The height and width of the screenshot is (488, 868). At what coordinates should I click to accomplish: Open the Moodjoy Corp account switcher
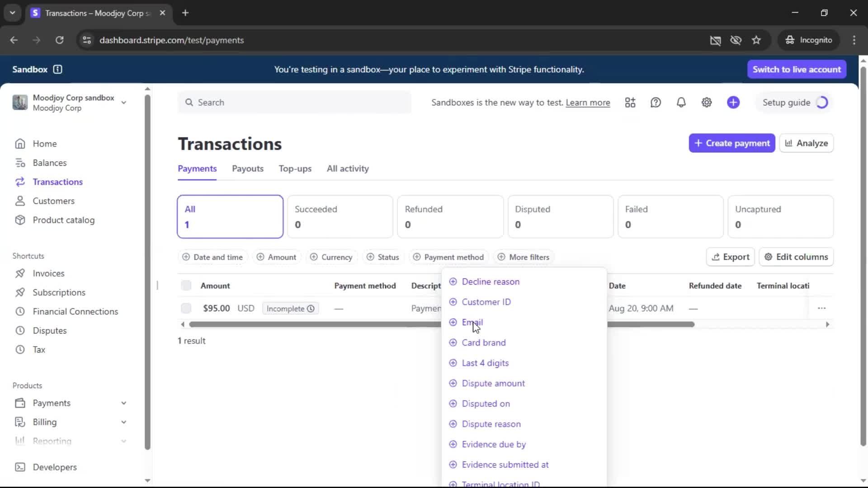(x=70, y=103)
